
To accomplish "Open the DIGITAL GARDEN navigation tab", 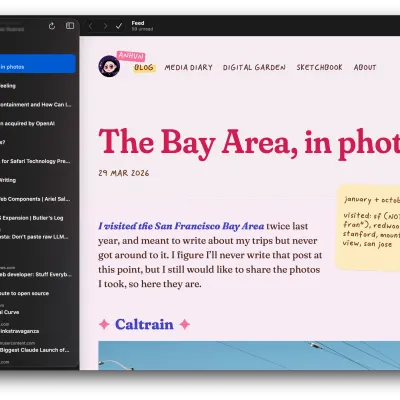I will [x=254, y=67].
